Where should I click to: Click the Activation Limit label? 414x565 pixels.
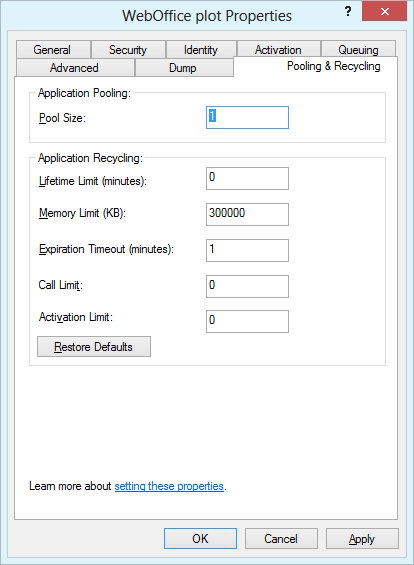coord(76,317)
